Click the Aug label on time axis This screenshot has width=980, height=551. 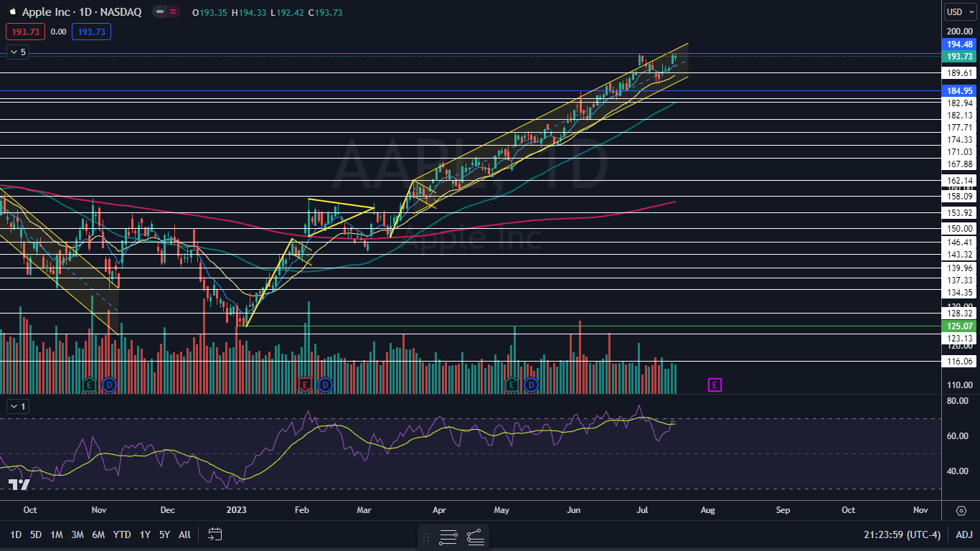[707, 510]
